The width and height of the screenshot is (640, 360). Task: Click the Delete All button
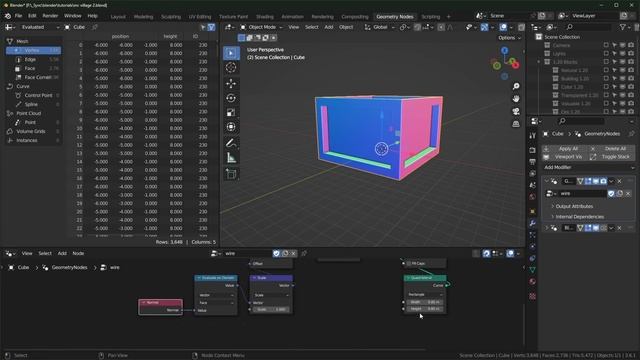coord(612,149)
